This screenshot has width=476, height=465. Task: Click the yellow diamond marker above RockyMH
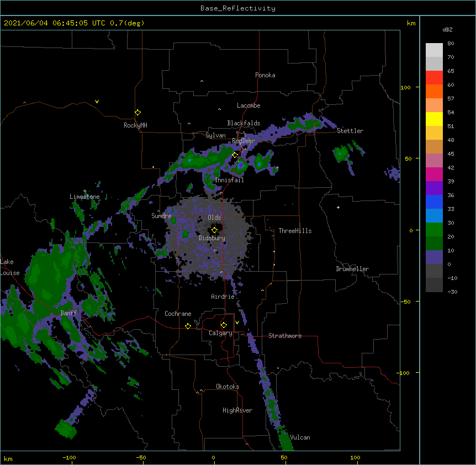point(138,113)
